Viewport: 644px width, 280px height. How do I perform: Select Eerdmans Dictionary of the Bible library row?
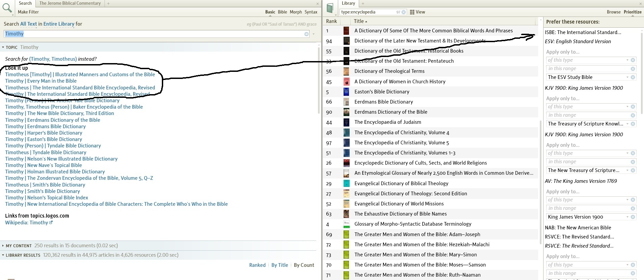coord(431,112)
